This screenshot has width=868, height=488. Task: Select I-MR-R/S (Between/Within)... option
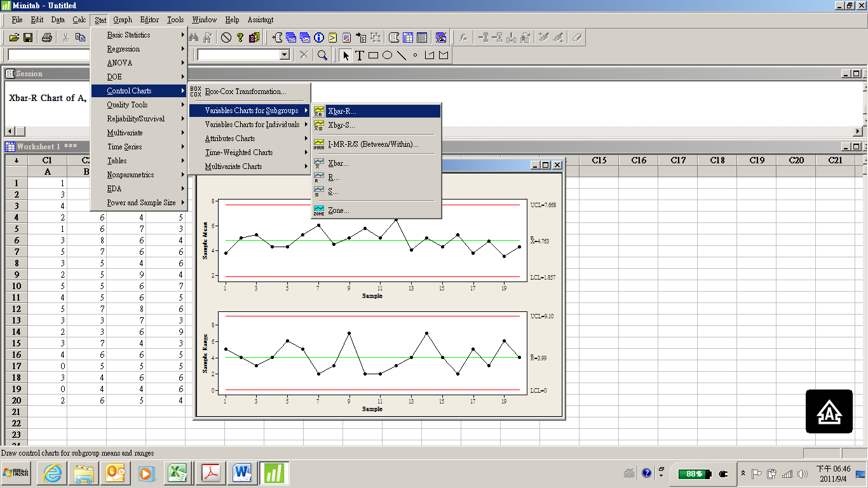376,144
